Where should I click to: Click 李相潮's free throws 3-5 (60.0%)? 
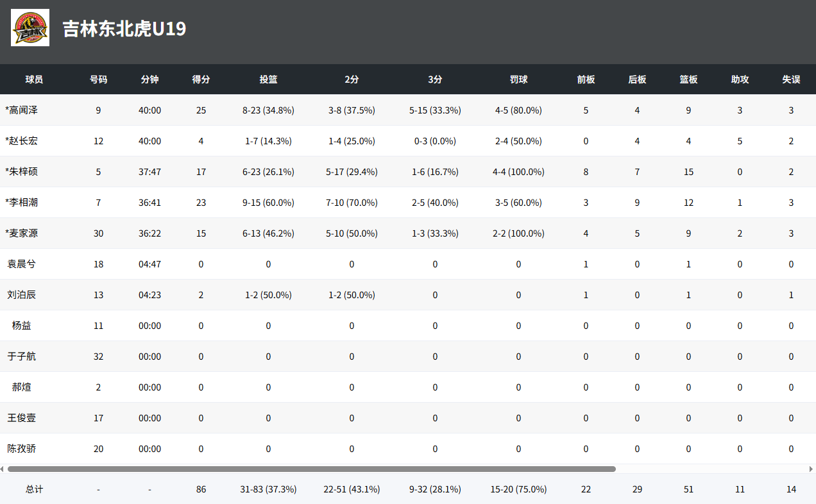point(518,203)
